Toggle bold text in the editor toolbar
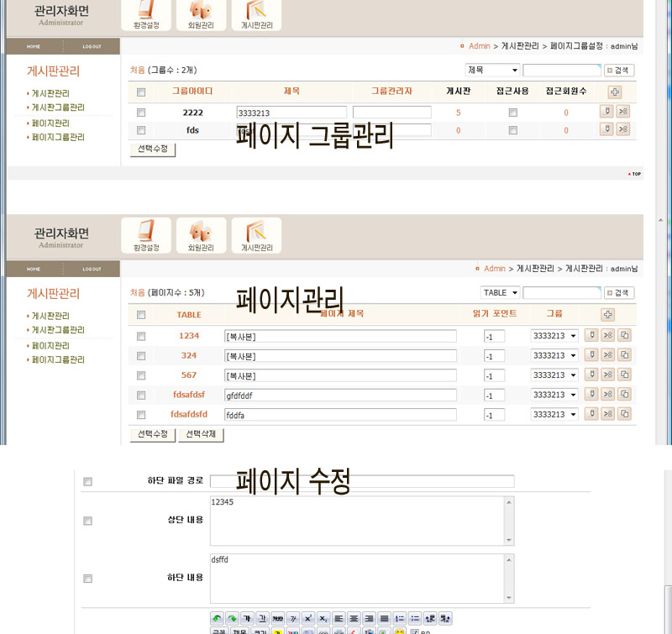The width and height of the screenshot is (672, 634). click(x=247, y=618)
